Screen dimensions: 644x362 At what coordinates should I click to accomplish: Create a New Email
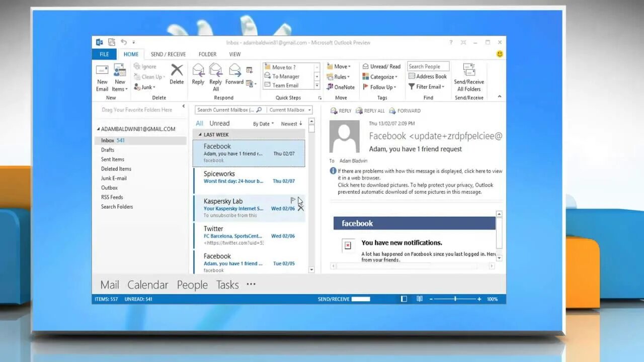click(x=102, y=77)
